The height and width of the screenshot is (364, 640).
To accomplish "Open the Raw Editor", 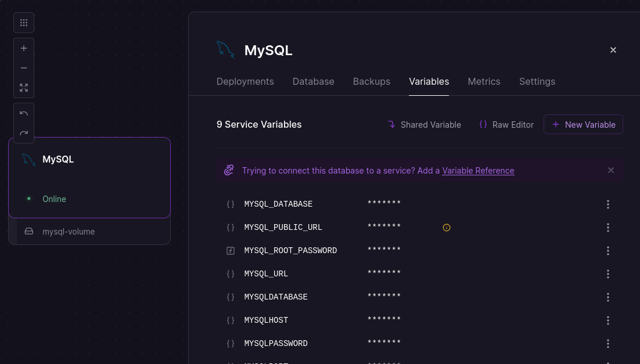I will click(506, 124).
